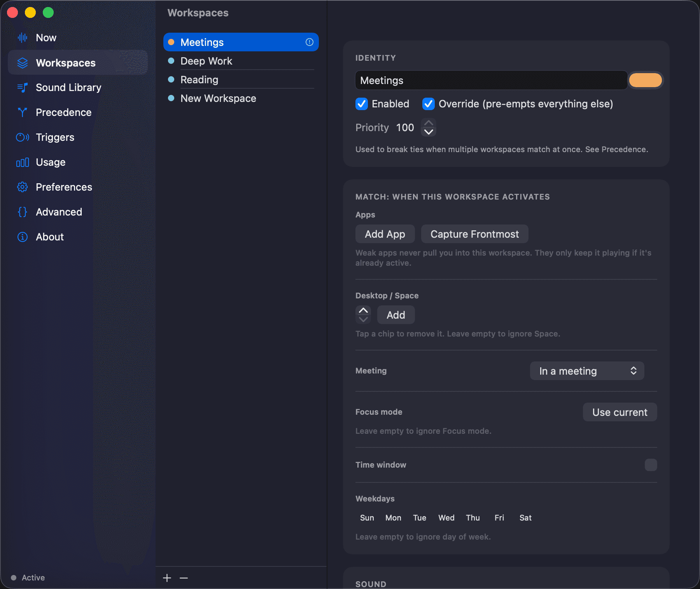This screenshot has height=589, width=700.
Task: Click Desktop / Space stepper down arrow
Action: (363, 319)
